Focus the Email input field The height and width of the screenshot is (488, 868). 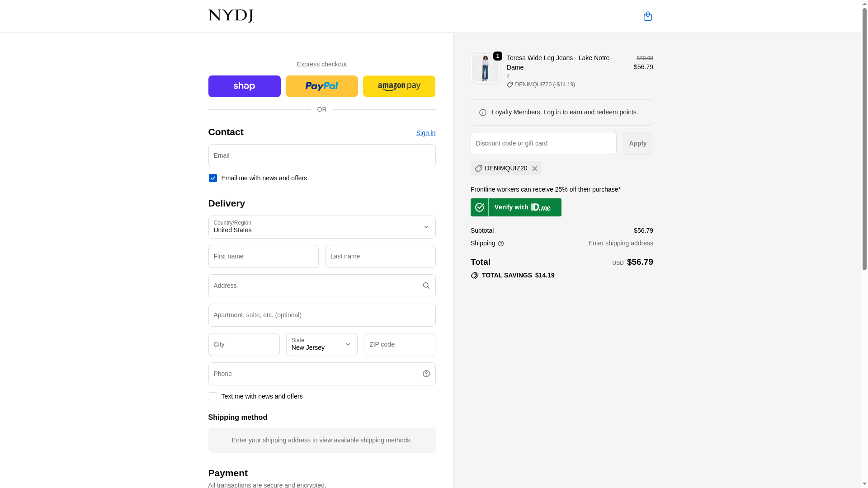tap(321, 155)
